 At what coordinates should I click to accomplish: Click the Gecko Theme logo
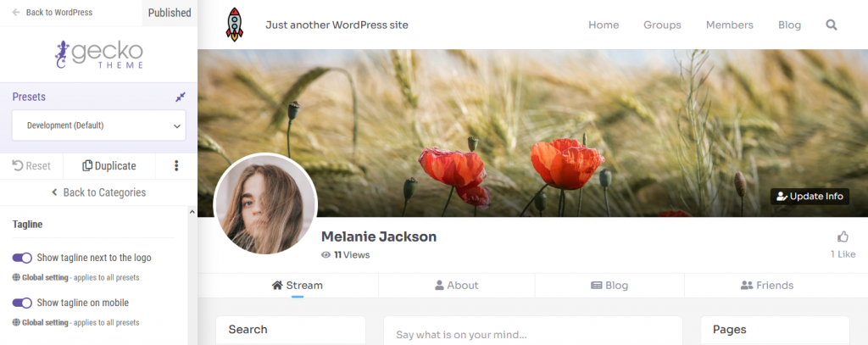99,54
